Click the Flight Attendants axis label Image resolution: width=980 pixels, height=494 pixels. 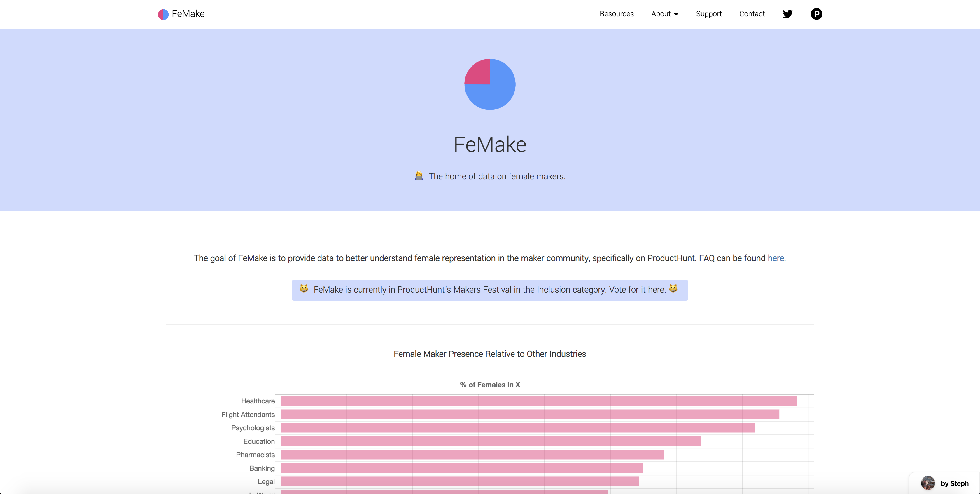click(x=248, y=414)
